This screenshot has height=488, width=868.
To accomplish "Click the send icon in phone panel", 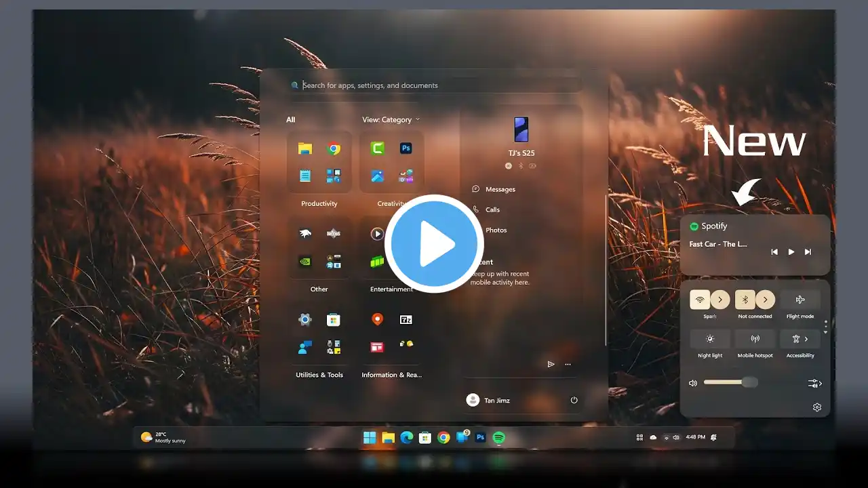I will click(x=551, y=364).
